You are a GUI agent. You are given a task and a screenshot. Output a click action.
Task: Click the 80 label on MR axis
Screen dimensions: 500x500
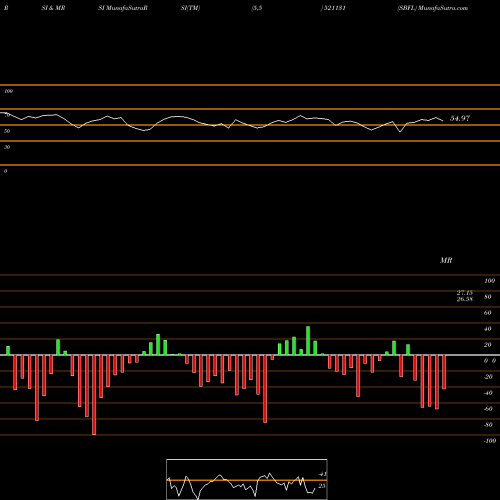488,296
